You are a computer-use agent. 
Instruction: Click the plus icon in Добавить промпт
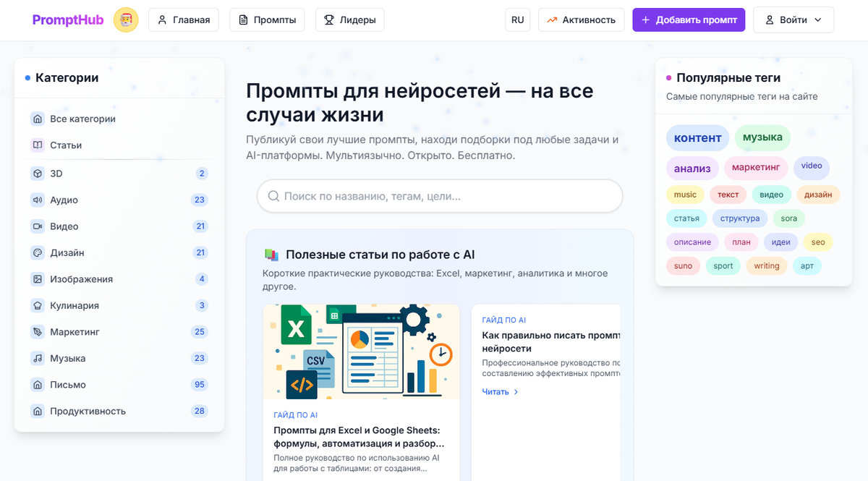click(645, 20)
